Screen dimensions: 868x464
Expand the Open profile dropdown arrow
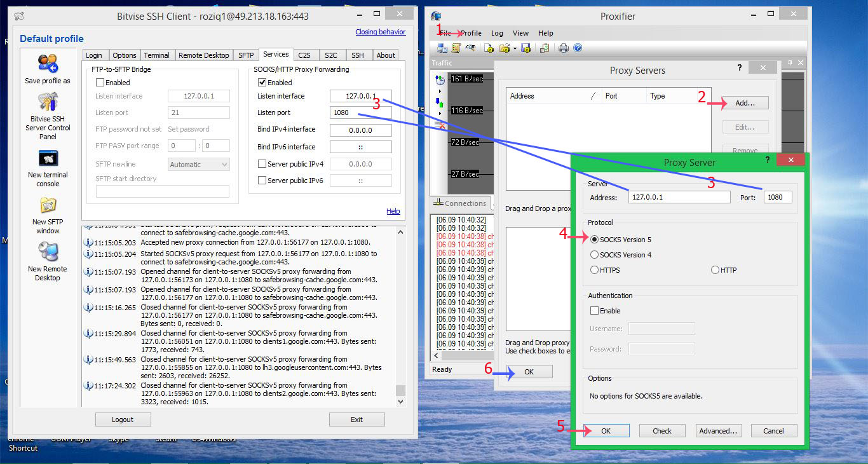point(514,48)
